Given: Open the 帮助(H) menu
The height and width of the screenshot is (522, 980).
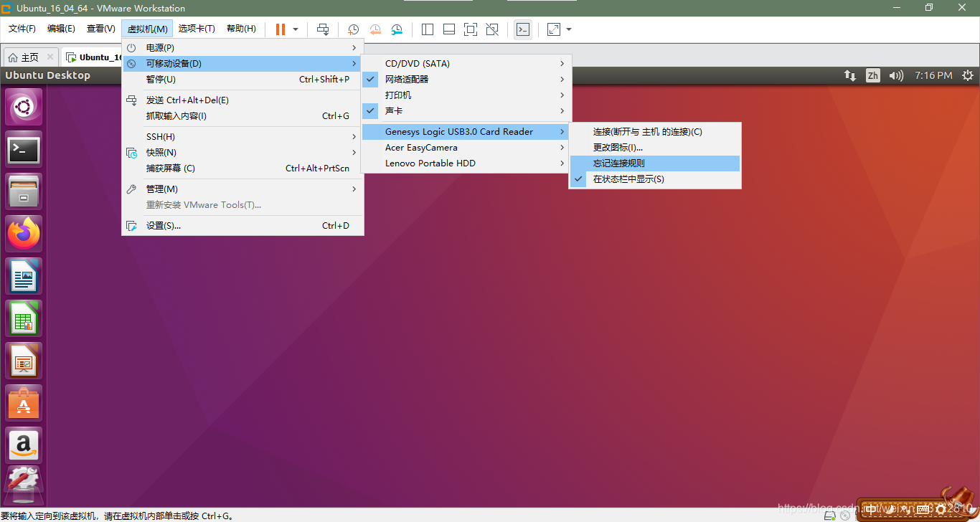Looking at the screenshot, I should 241,29.
